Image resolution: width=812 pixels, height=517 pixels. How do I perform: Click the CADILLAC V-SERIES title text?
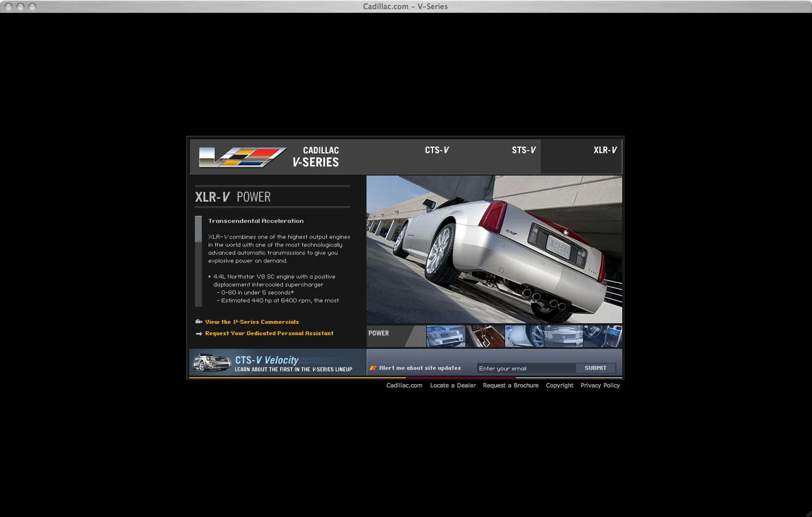click(x=315, y=157)
